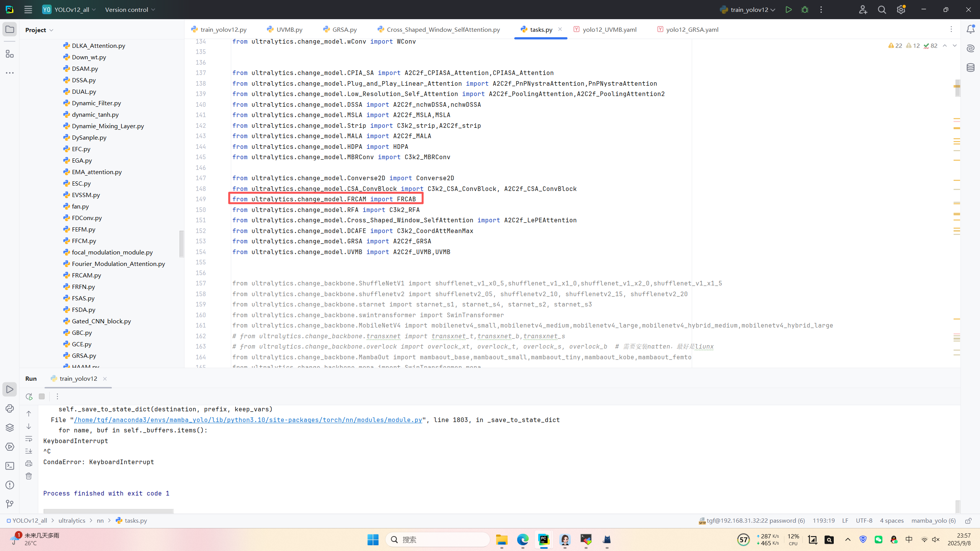The image size is (980, 551).
Task: Open the module.py traceback link
Action: point(248,420)
